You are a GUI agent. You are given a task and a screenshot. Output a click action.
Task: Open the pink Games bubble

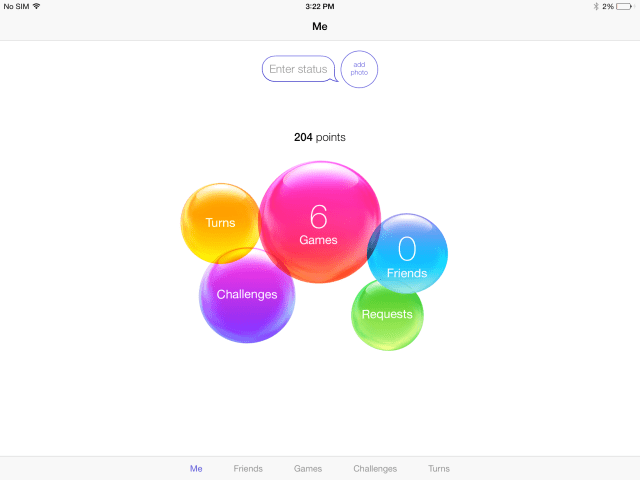point(320,222)
